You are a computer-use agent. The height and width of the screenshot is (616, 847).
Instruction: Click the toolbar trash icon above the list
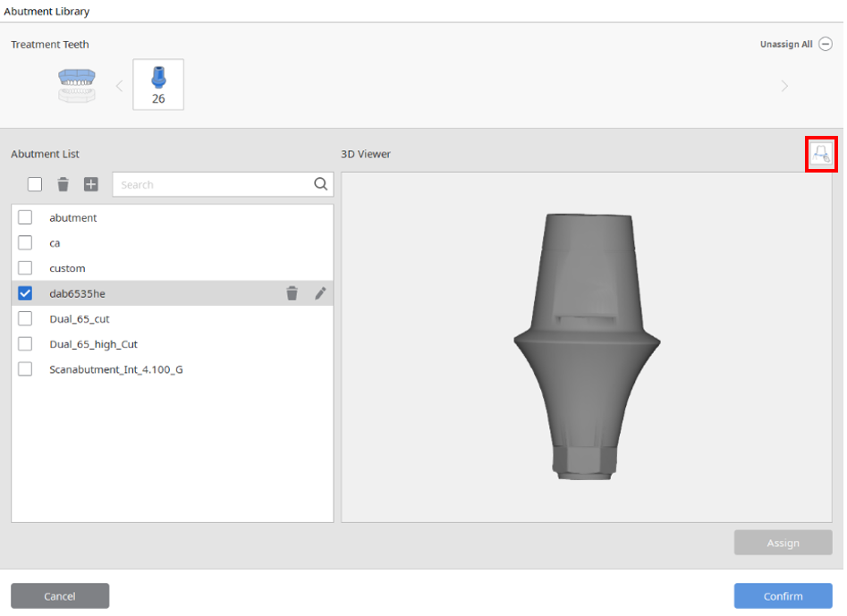[64, 185]
